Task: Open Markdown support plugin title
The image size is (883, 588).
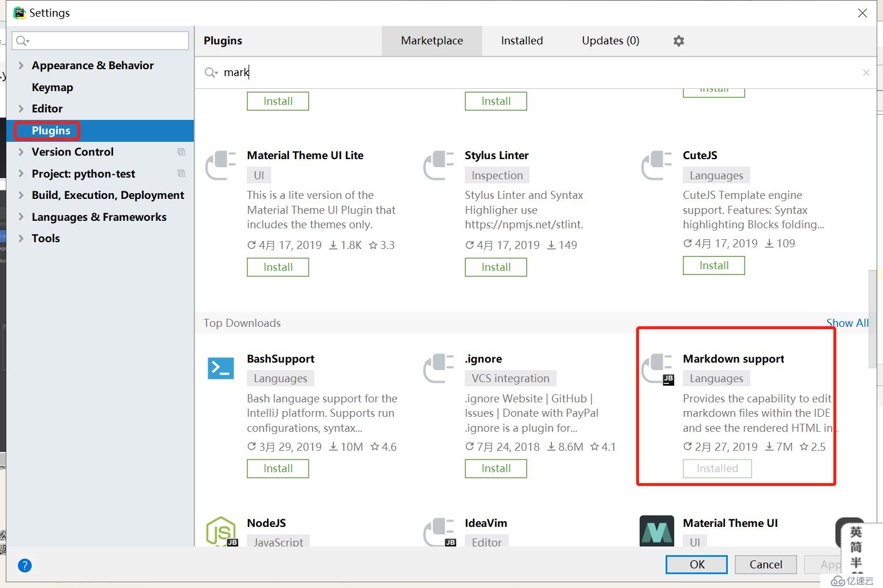Action: coord(734,359)
